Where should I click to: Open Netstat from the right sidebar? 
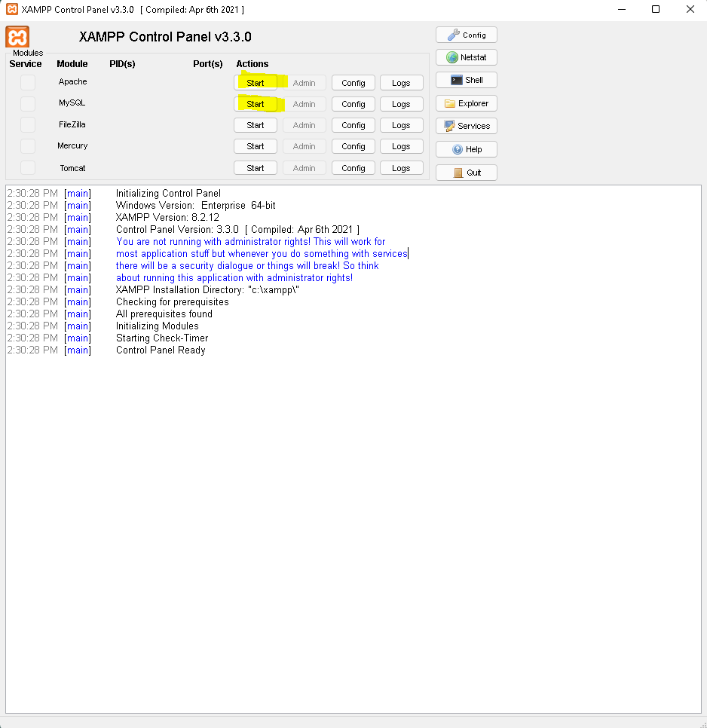point(466,57)
